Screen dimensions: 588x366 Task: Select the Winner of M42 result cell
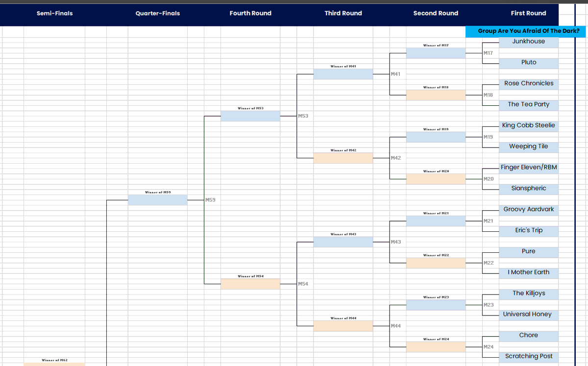click(x=343, y=158)
